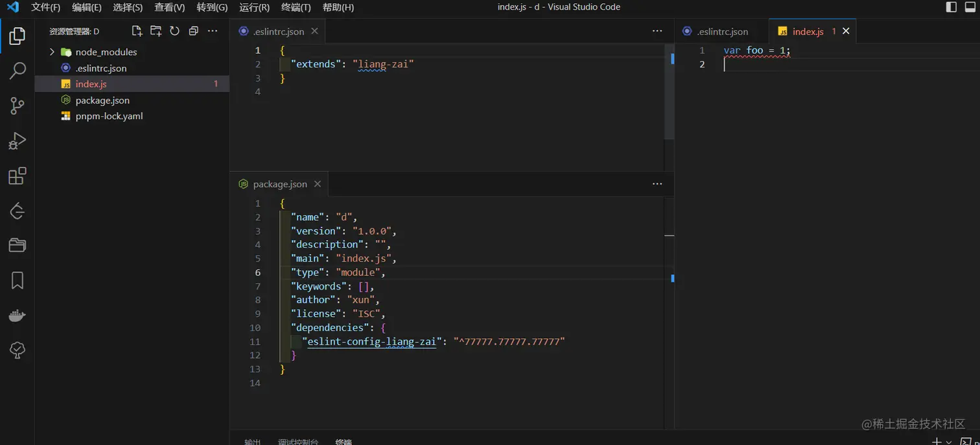Close the package.json editor tab

[318, 184]
